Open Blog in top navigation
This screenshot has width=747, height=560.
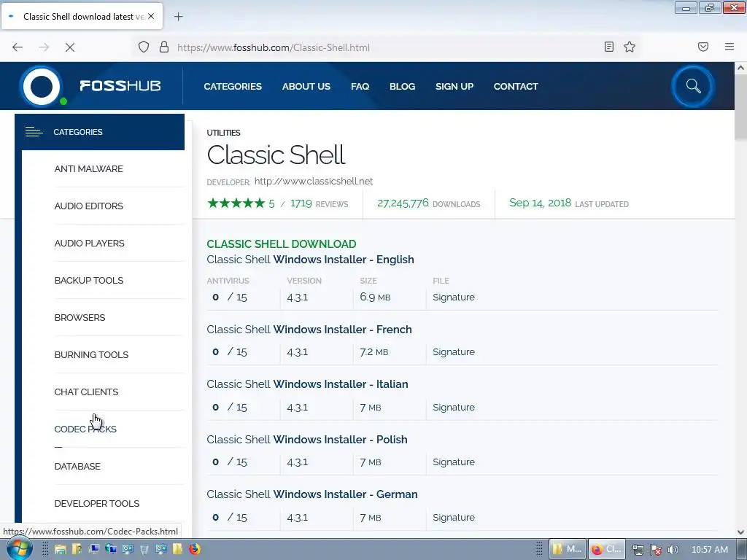(402, 86)
